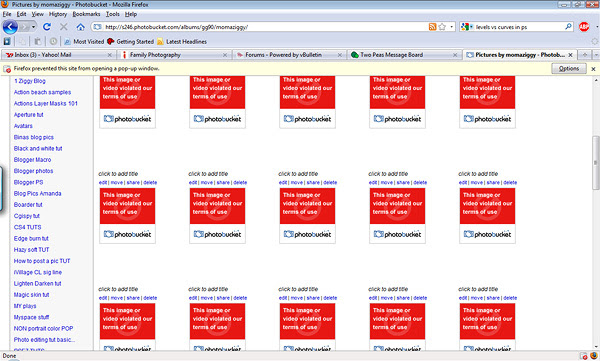Close the Two Peas Message Board tab

click(455, 55)
